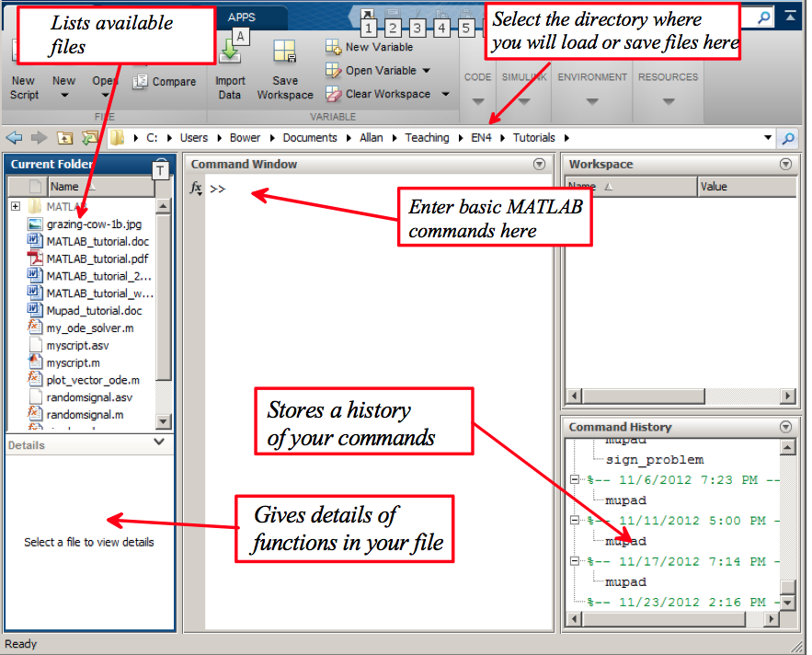Click the Save Workspace icon

pos(285,52)
